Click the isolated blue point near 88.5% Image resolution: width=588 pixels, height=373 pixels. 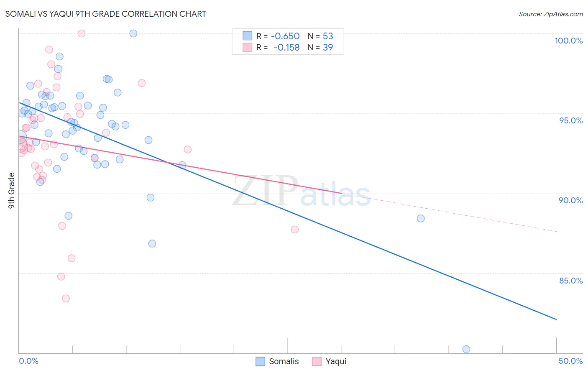pos(421,219)
